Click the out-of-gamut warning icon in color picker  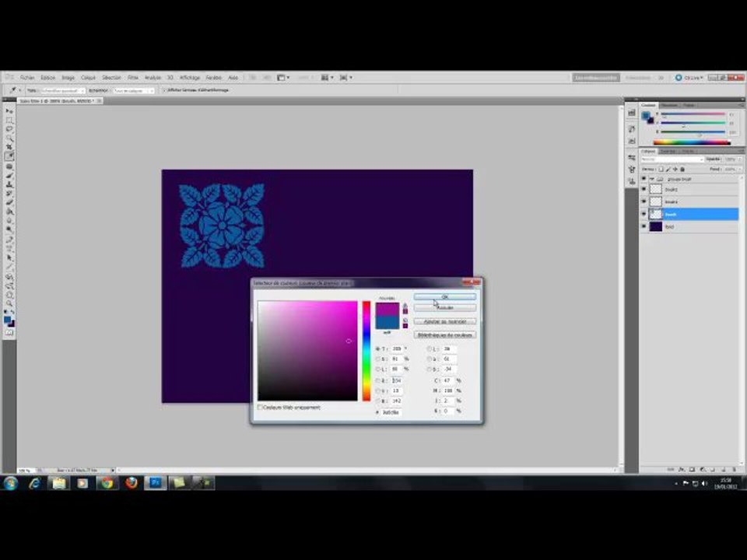(405, 305)
